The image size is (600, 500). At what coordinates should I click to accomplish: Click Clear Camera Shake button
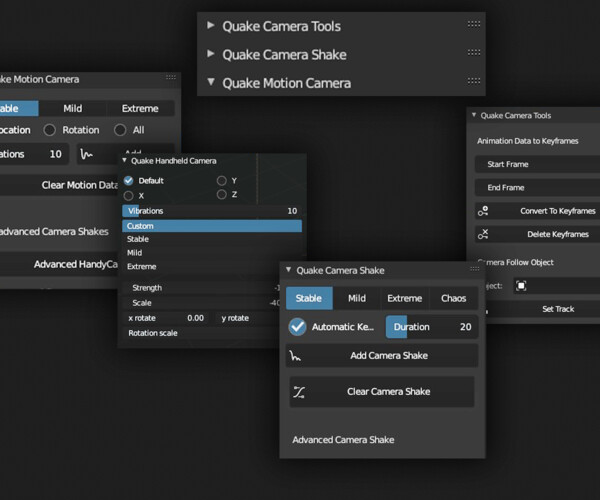coord(382,392)
